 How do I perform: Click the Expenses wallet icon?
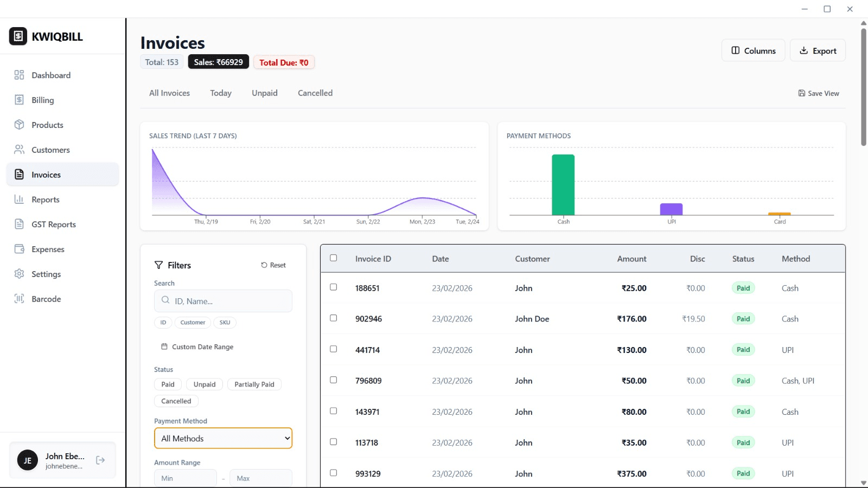[x=20, y=249]
